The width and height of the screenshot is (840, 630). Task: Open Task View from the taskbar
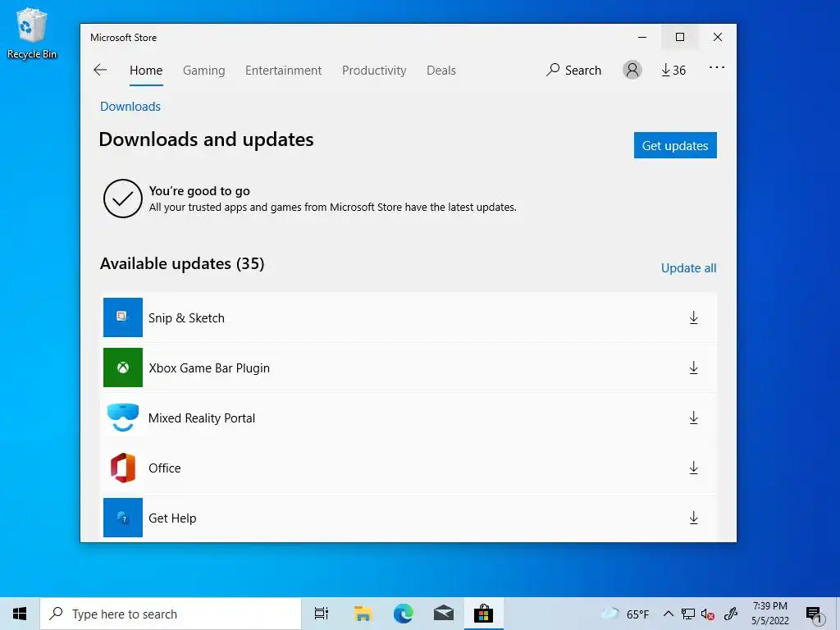point(322,614)
